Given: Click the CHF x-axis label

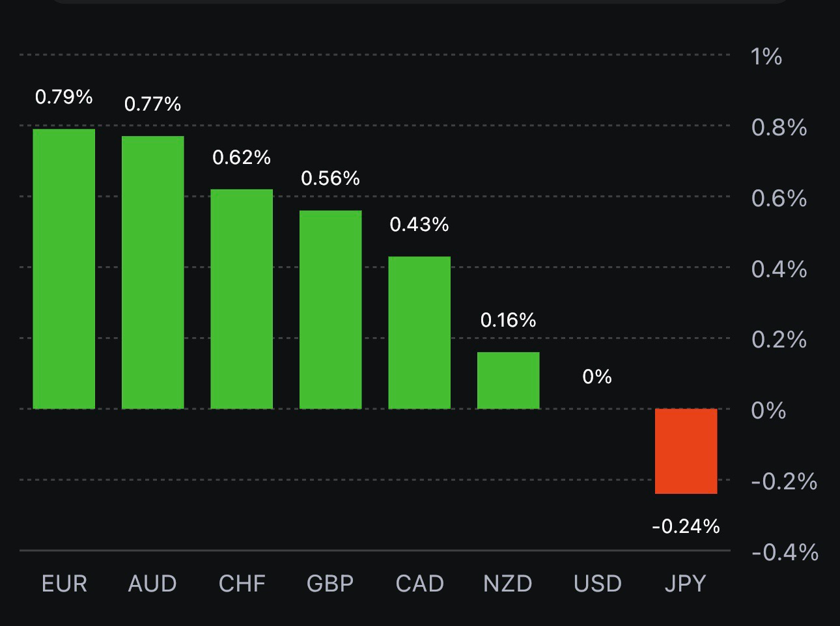Looking at the screenshot, I should (242, 584).
